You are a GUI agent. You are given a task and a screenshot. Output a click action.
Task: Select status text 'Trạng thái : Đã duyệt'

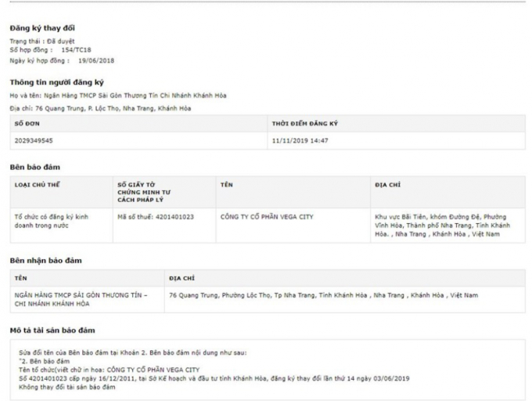click(x=42, y=42)
